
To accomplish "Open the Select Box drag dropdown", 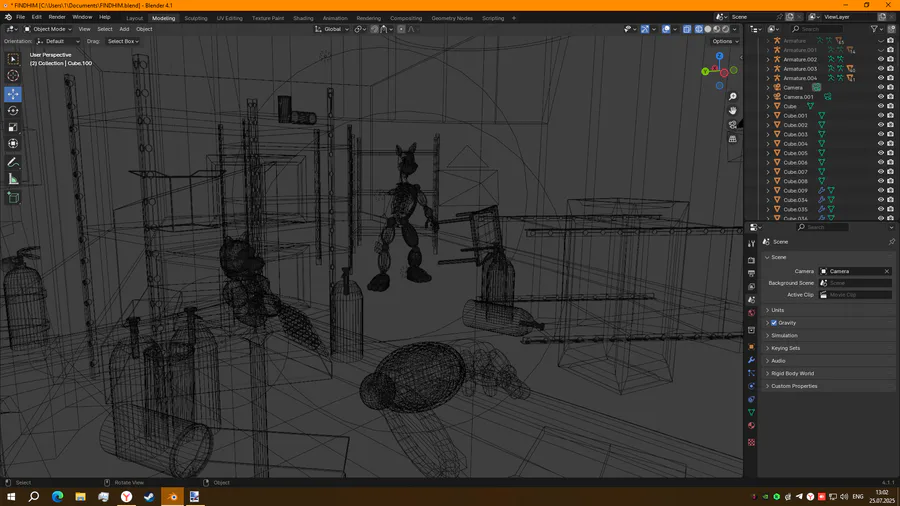I will pyautogui.click(x=122, y=41).
